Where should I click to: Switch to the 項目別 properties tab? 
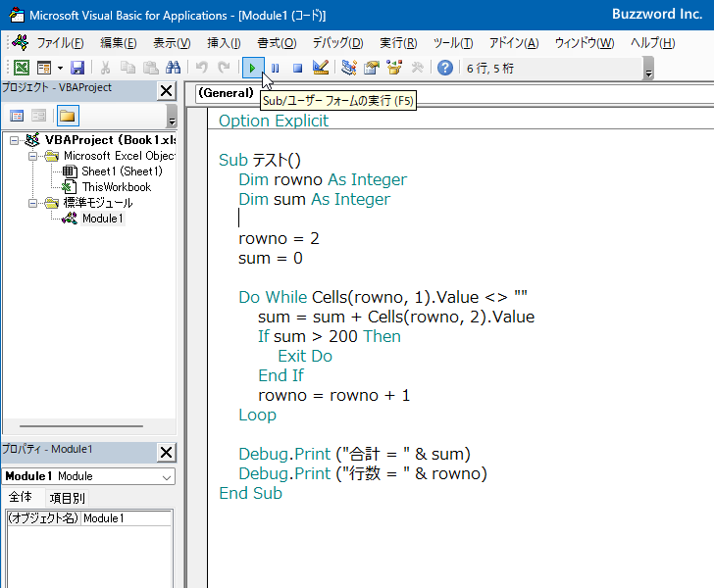pos(68,498)
